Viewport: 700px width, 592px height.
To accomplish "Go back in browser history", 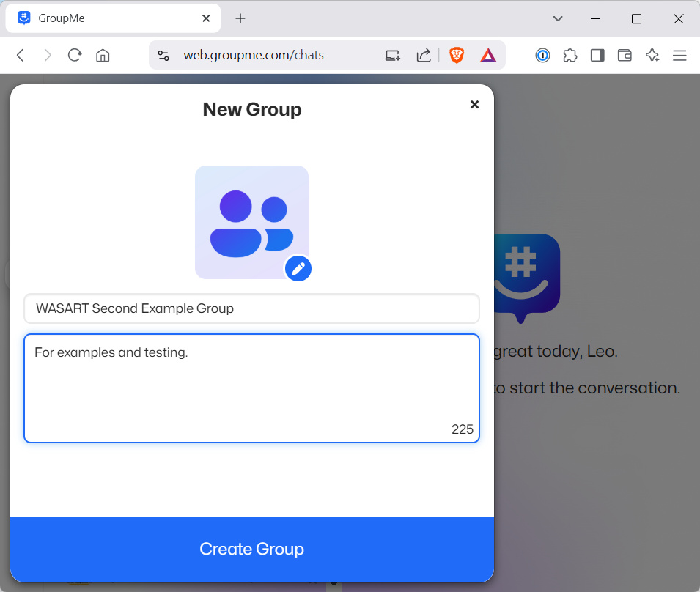I will coord(20,56).
